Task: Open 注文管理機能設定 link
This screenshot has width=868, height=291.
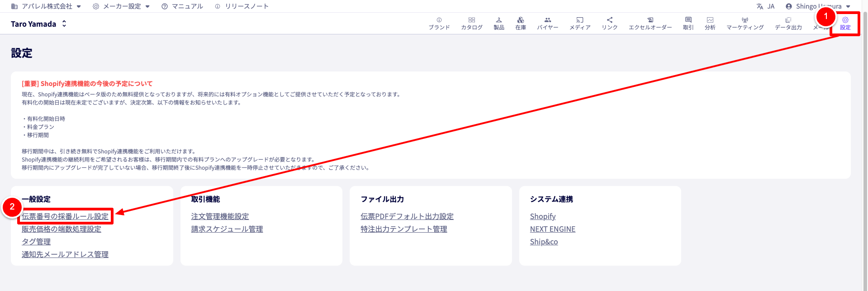Action: point(220,216)
